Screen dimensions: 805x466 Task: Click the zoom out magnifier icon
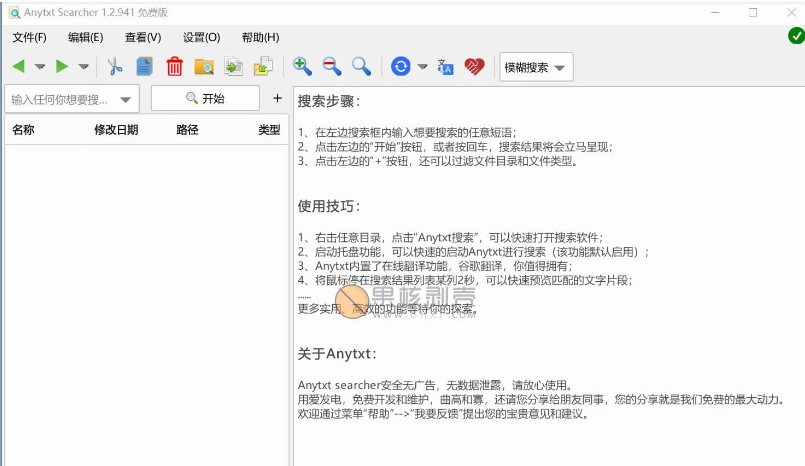point(332,66)
